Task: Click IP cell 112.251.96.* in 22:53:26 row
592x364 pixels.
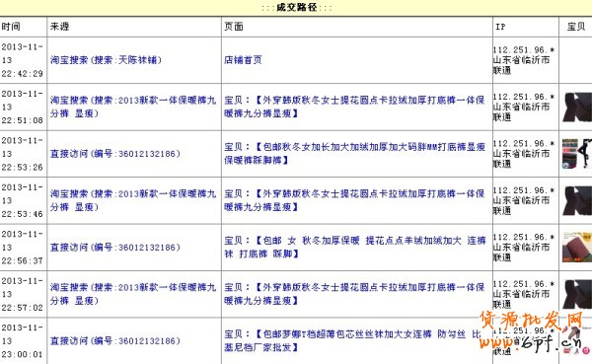Action: (x=524, y=154)
